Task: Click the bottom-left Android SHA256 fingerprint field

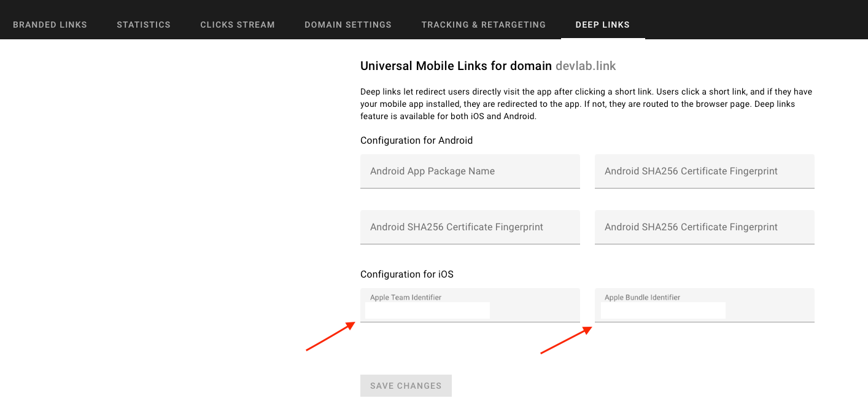Action: coord(470,227)
